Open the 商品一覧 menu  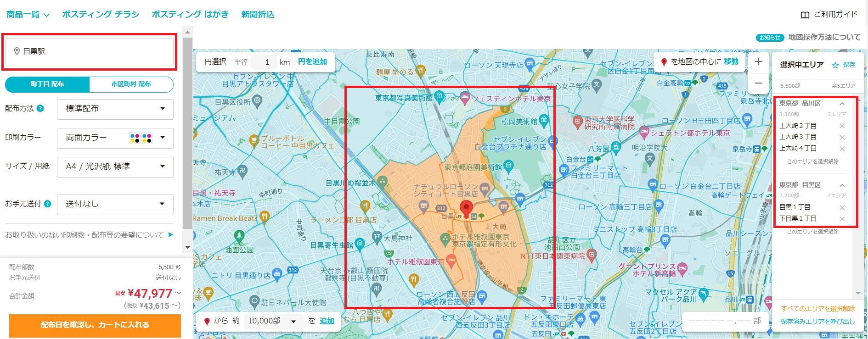pos(28,15)
